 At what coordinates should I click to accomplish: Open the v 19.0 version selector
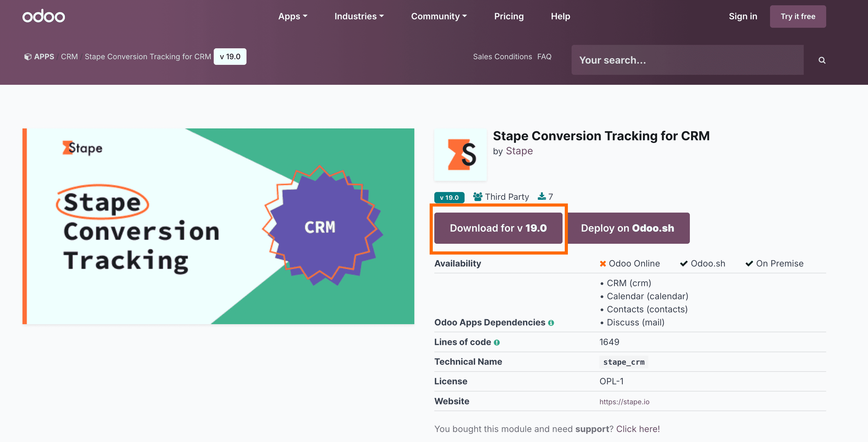(230, 56)
